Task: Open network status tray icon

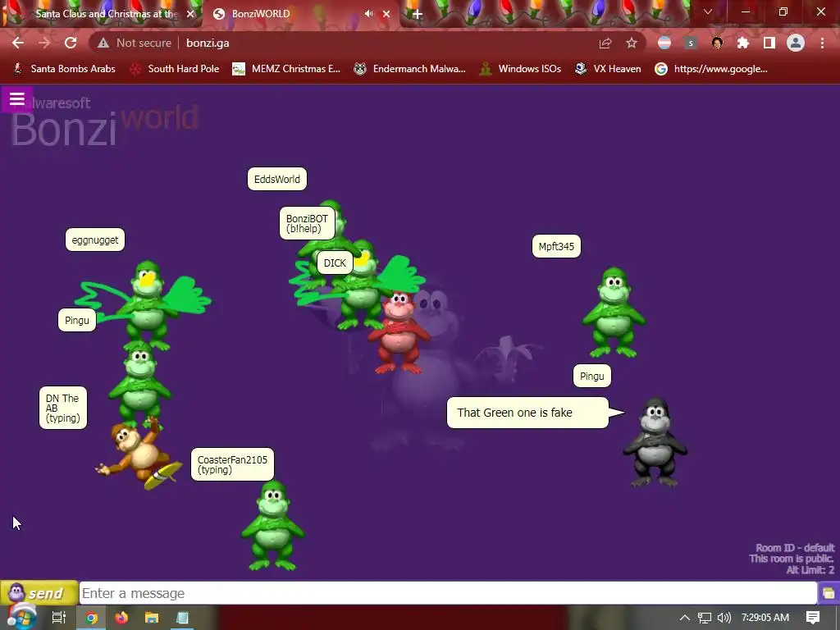Action: [x=705, y=618]
